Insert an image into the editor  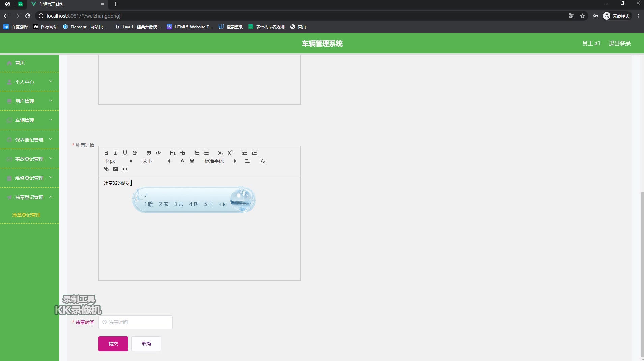pyautogui.click(x=115, y=169)
